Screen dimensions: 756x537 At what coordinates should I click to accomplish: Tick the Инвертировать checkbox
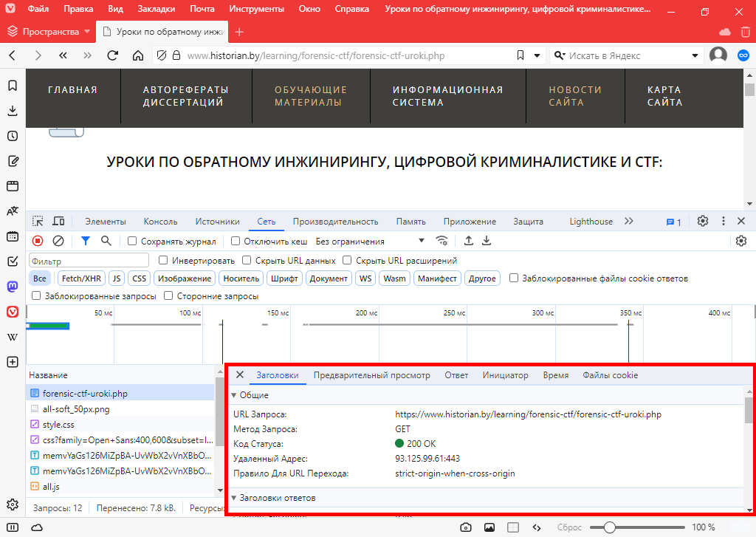pyautogui.click(x=164, y=260)
